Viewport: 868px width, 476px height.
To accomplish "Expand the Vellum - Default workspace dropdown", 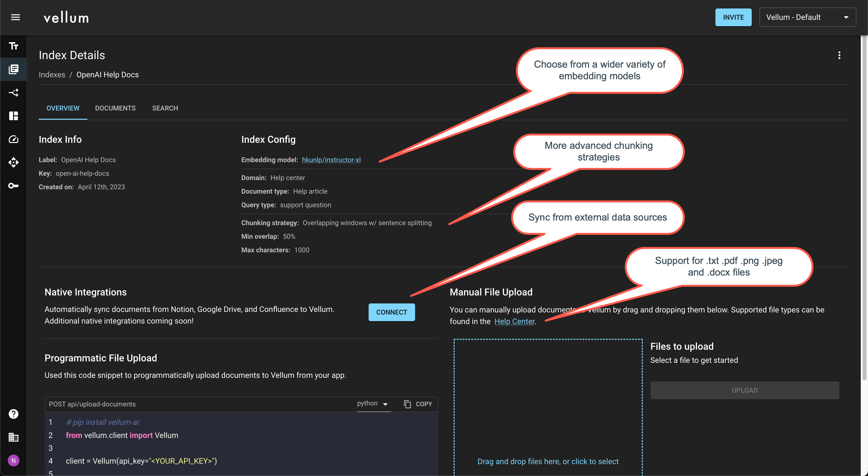I will [x=807, y=17].
